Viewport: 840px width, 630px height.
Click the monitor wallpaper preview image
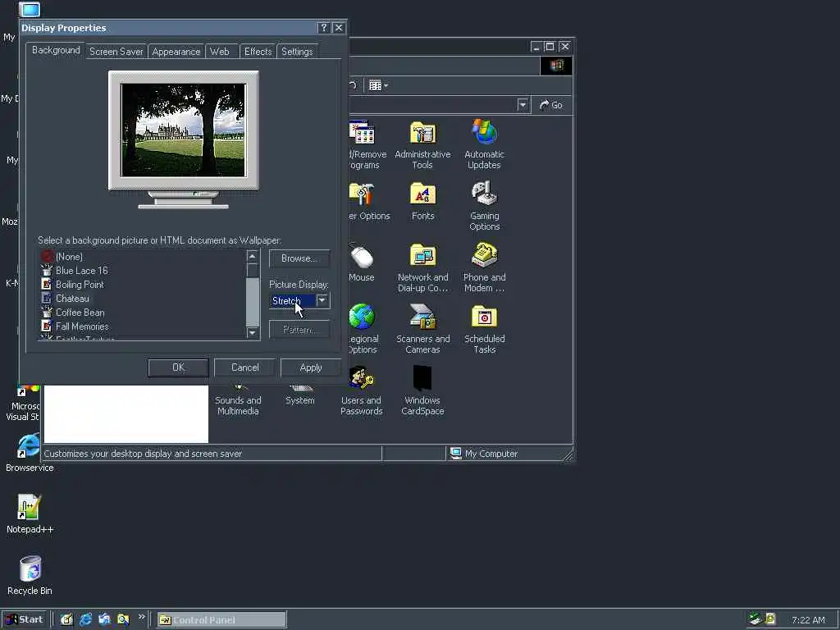[x=183, y=130]
